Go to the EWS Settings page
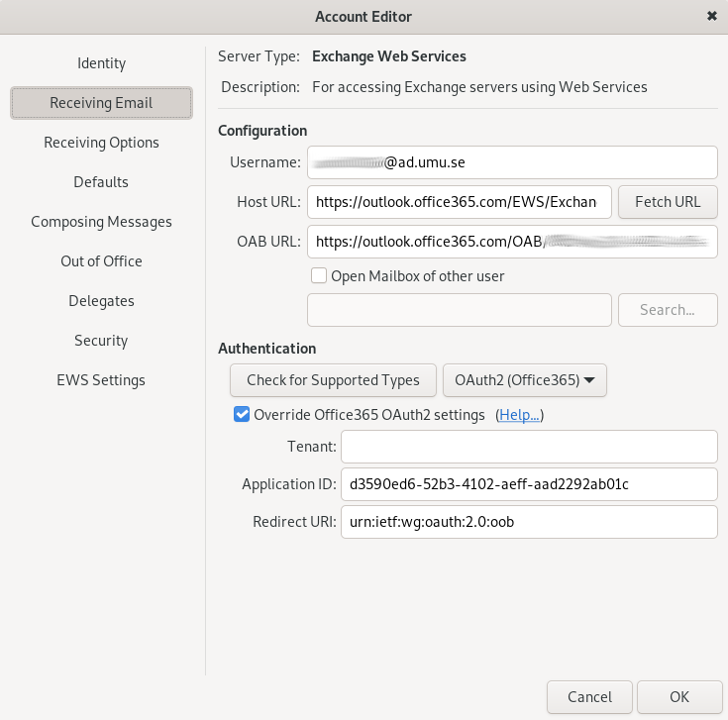The height and width of the screenshot is (720, 728). pyautogui.click(x=101, y=380)
